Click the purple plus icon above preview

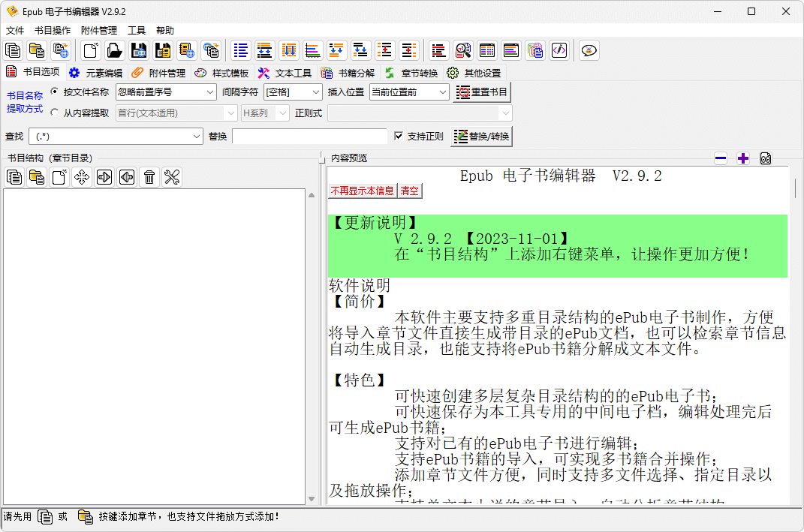[743, 158]
